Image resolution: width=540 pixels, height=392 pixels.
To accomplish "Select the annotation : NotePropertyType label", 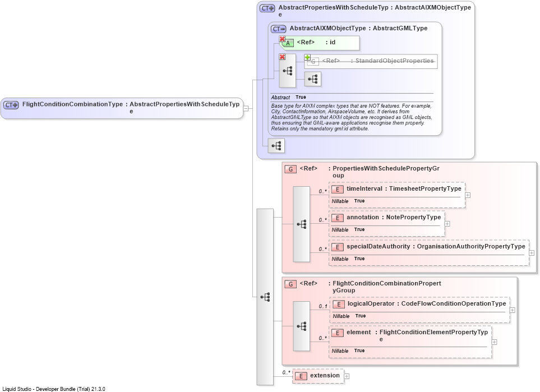I will (x=394, y=217).
